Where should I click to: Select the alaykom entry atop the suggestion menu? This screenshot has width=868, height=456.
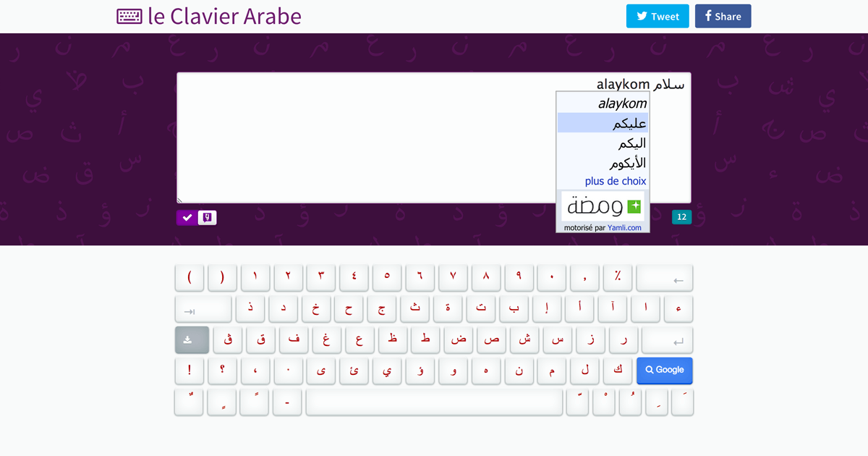[623, 103]
